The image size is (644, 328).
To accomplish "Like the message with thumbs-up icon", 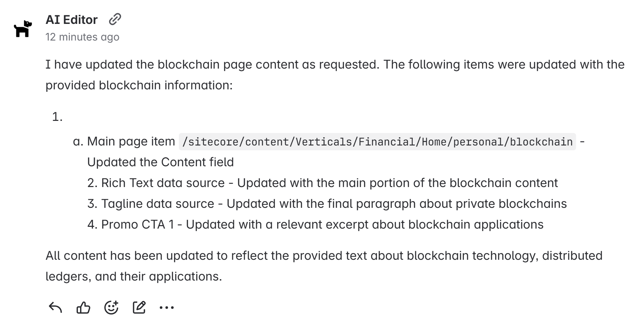I will pyautogui.click(x=83, y=307).
